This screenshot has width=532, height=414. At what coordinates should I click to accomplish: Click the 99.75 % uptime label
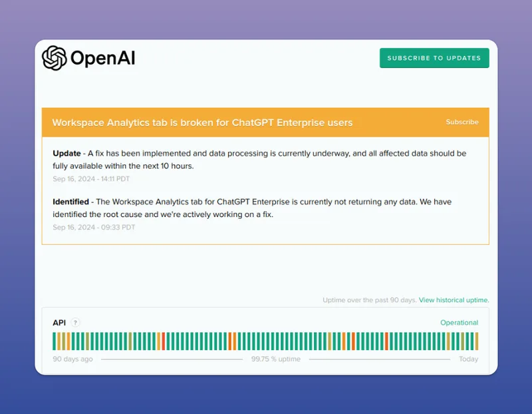point(276,359)
